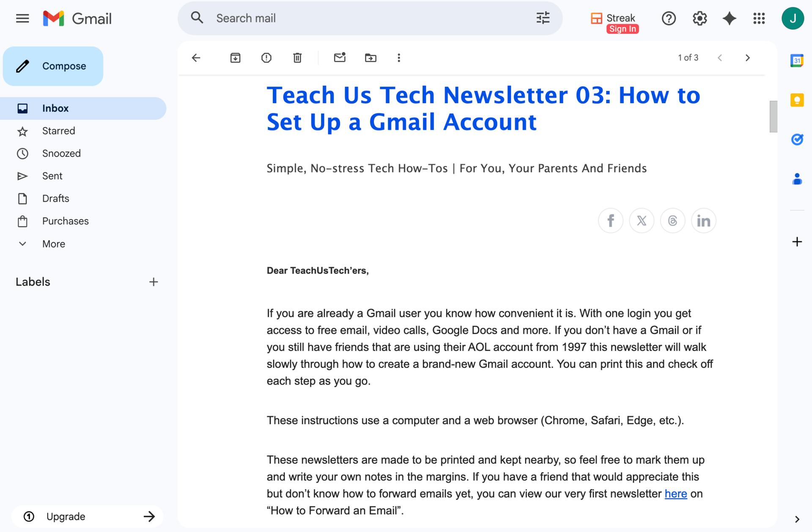This screenshot has width=812, height=532.
Task: Archive this email using toolbar icon
Action: point(235,58)
